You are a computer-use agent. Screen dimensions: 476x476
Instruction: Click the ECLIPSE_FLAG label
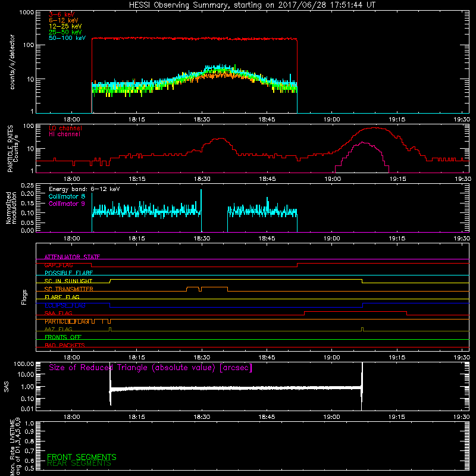tap(65, 305)
